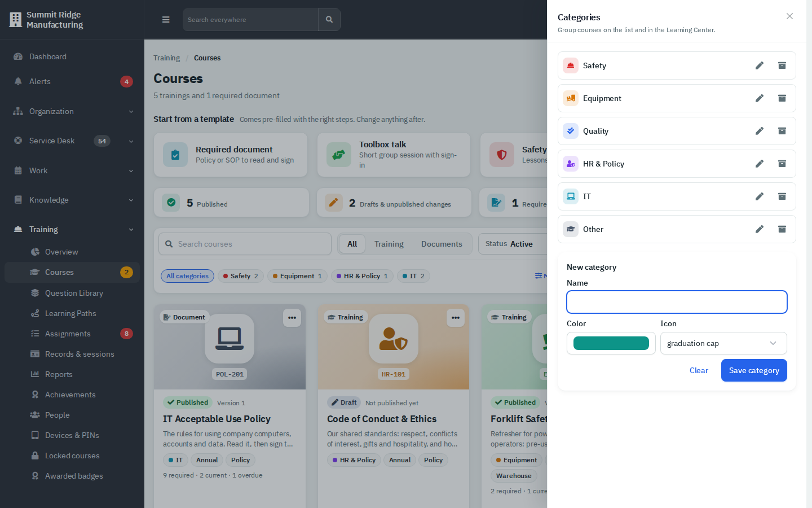Click the search magnifier button
812x508 pixels.
point(329,20)
